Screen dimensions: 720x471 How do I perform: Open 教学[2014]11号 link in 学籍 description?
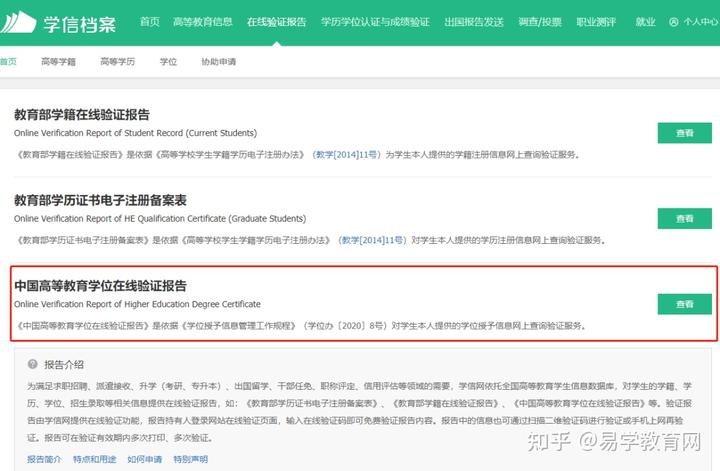(346, 155)
